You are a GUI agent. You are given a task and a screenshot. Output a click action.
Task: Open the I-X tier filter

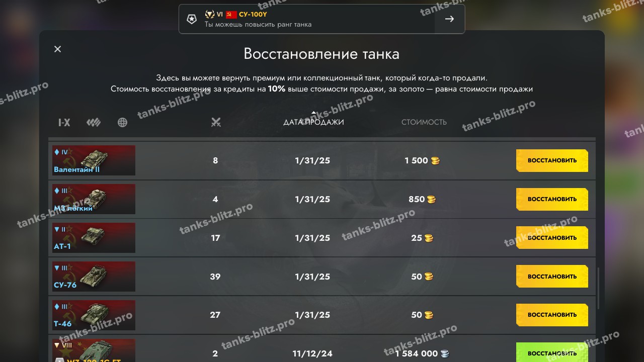tap(64, 122)
